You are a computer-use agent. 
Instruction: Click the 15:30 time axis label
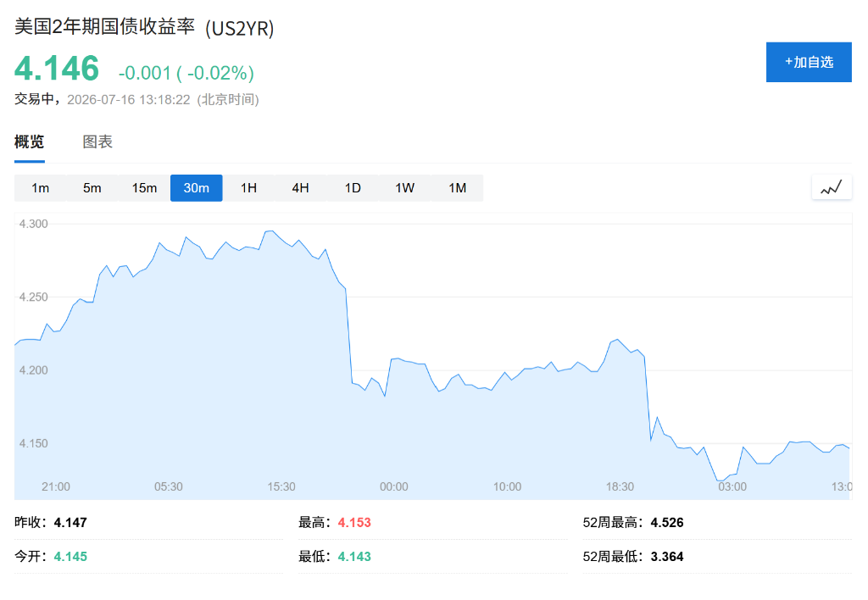[281, 486]
